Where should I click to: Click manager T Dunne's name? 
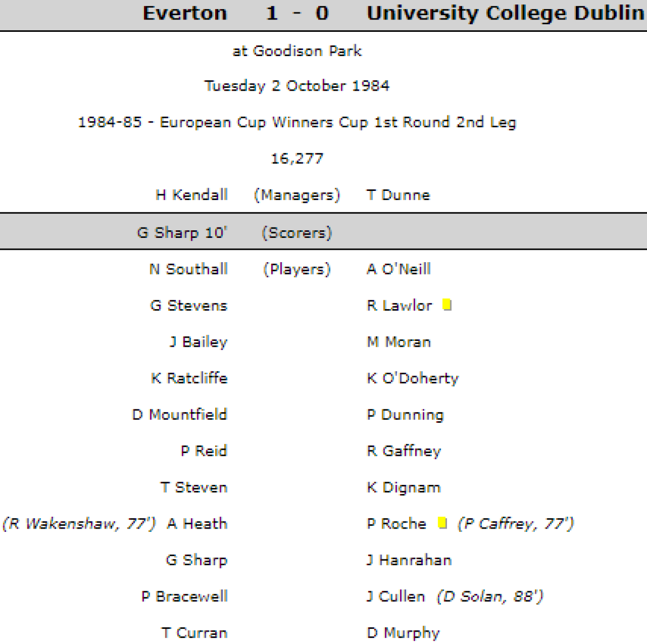click(x=398, y=195)
